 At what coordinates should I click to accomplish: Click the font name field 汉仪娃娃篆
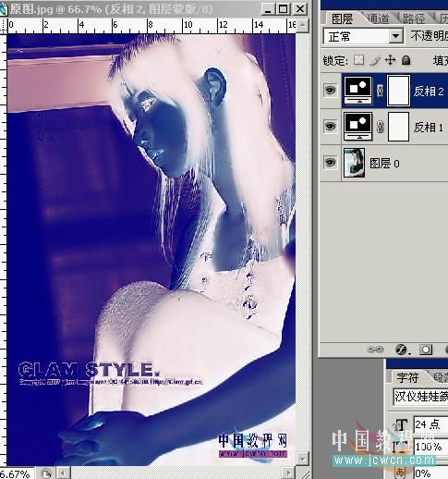coord(420,397)
